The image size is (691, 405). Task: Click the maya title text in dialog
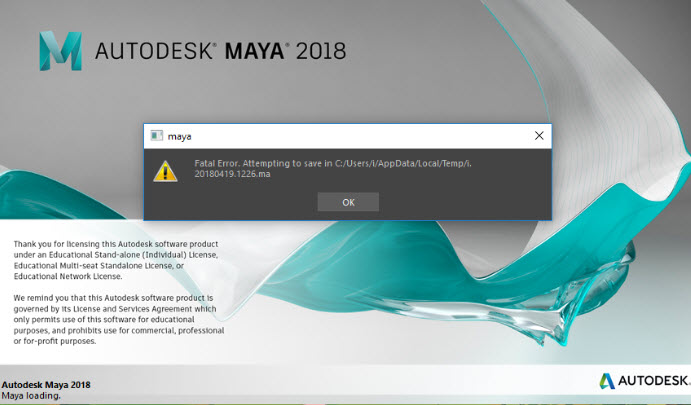179,137
